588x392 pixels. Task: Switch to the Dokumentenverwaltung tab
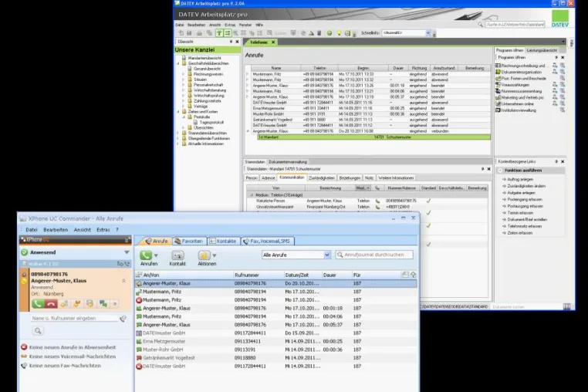point(288,162)
